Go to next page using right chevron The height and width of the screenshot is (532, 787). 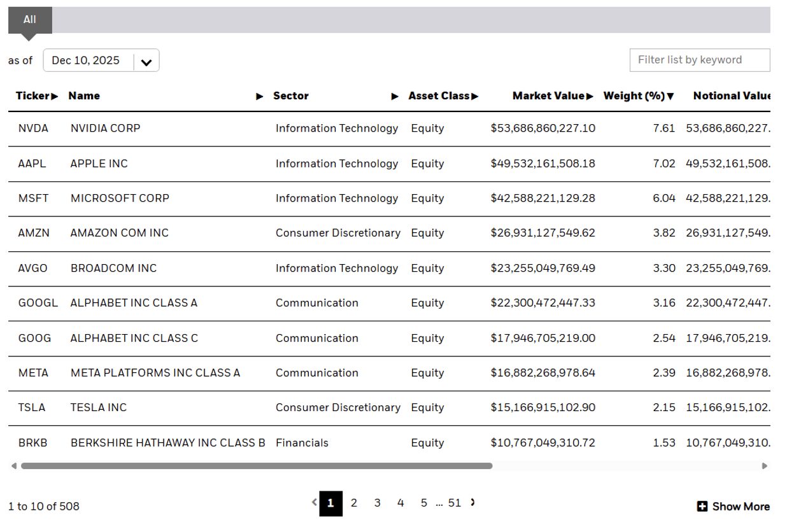(472, 503)
